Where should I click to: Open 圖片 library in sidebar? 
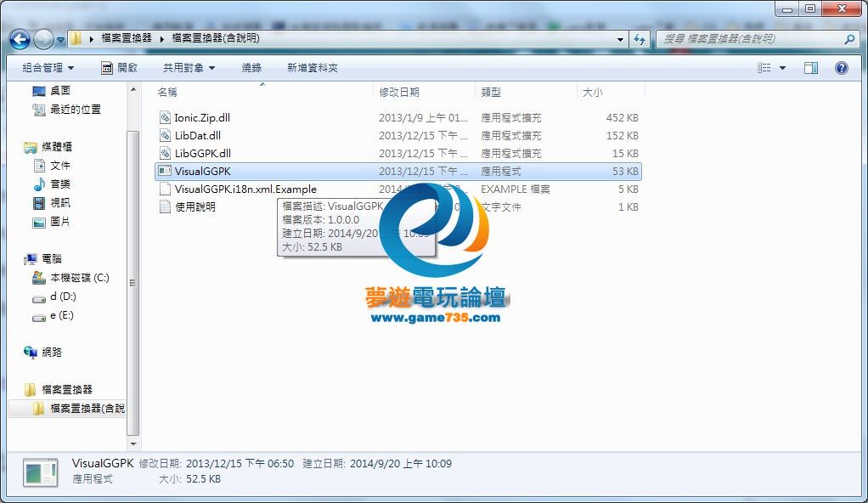pyautogui.click(x=59, y=222)
